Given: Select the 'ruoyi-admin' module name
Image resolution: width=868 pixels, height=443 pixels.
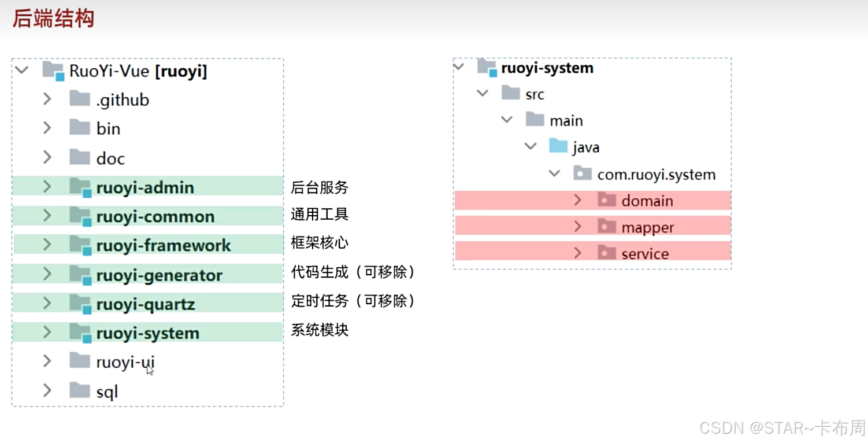Looking at the screenshot, I should [145, 188].
